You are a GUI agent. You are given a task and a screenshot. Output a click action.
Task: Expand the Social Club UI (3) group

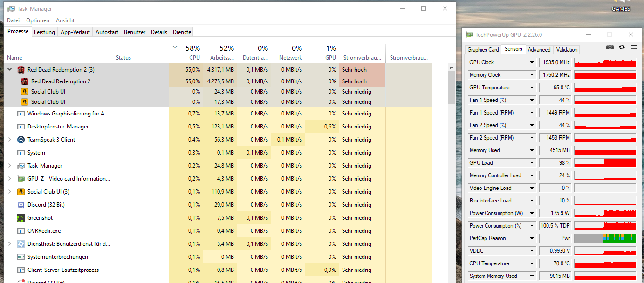click(x=10, y=192)
